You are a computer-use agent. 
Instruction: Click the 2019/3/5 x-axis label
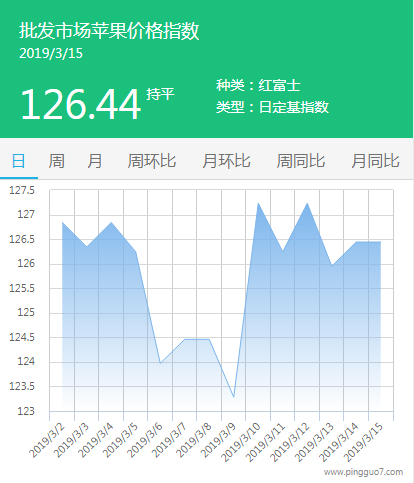(x=121, y=440)
